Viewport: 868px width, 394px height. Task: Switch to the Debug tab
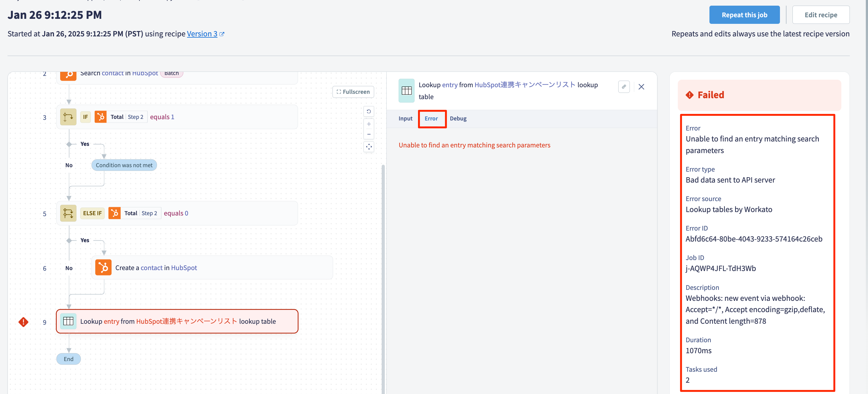(x=458, y=118)
